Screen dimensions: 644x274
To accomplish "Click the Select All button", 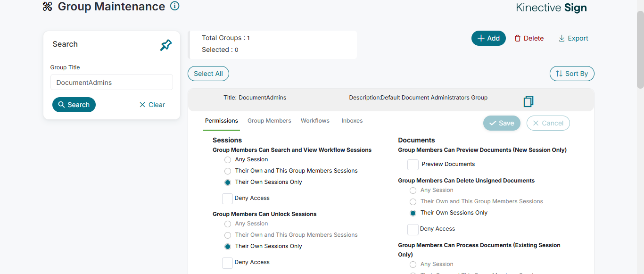I will (208, 74).
